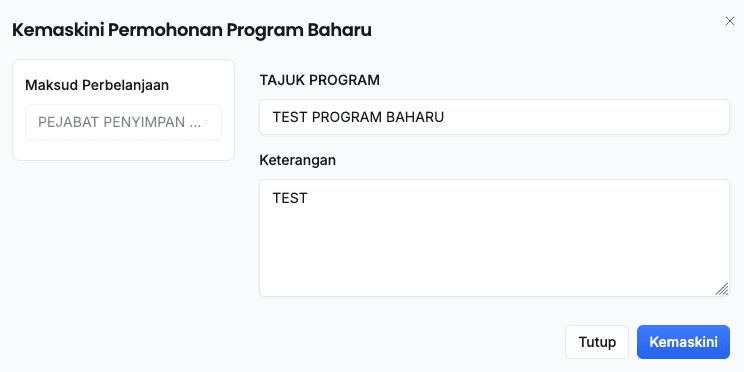Click the Kemaskini Permohonan Program Baharu heading
The image size is (744, 372).
(192, 30)
